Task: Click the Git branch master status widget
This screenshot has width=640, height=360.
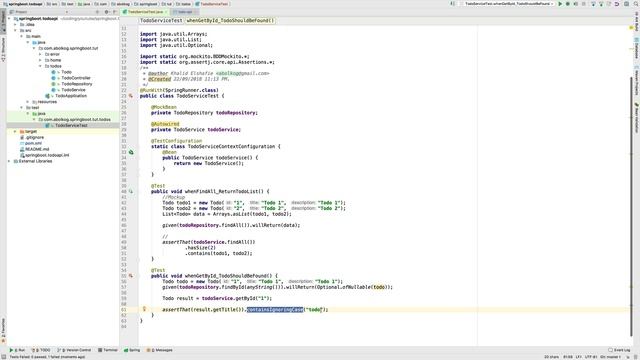Action: tap(611, 357)
